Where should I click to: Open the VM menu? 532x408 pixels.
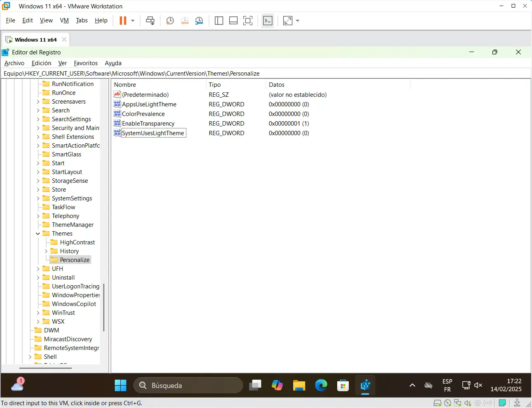point(64,20)
